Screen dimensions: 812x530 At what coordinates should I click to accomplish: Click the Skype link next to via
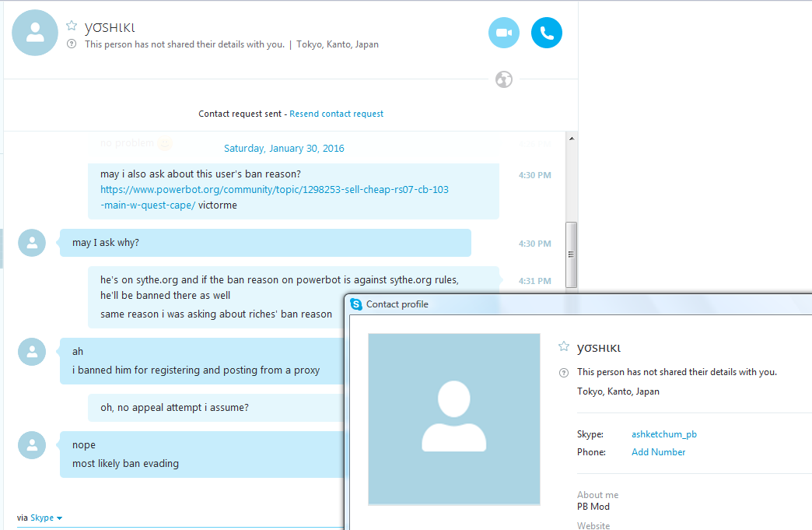42,518
